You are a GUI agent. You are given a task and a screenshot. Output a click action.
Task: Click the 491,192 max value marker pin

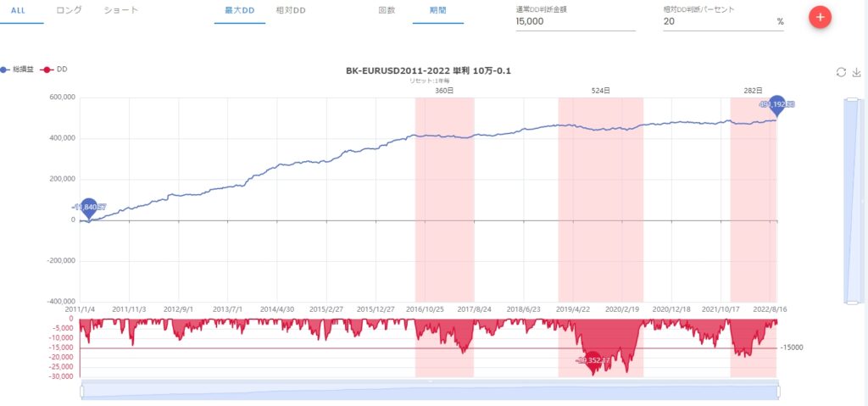tap(776, 105)
